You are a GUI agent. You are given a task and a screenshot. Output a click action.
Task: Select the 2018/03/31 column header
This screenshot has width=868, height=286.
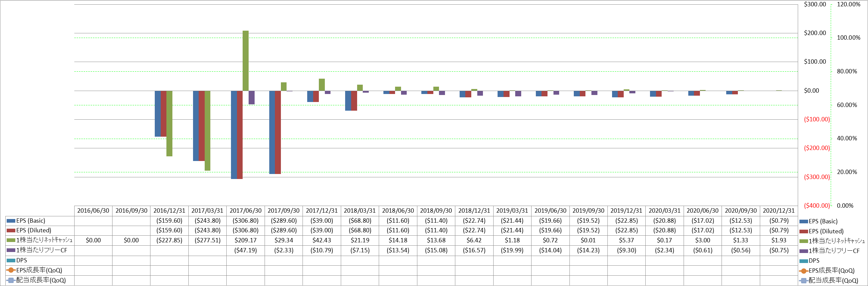tap(360, 211)
